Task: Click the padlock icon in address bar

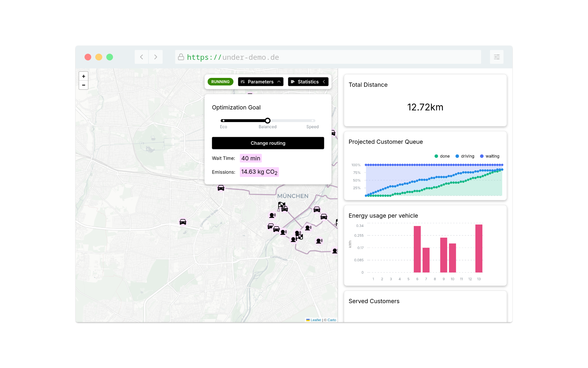Action: pyautogui.click(x=181, y=57)
